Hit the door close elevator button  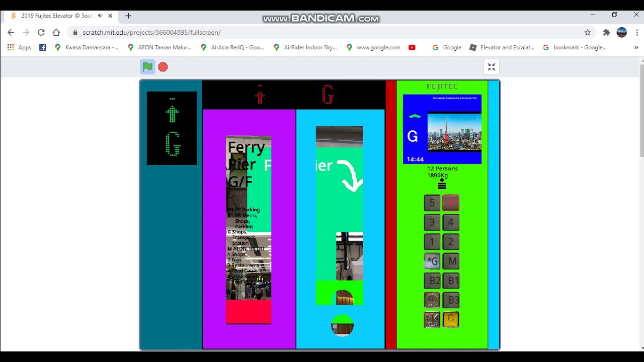pos(432,319)
